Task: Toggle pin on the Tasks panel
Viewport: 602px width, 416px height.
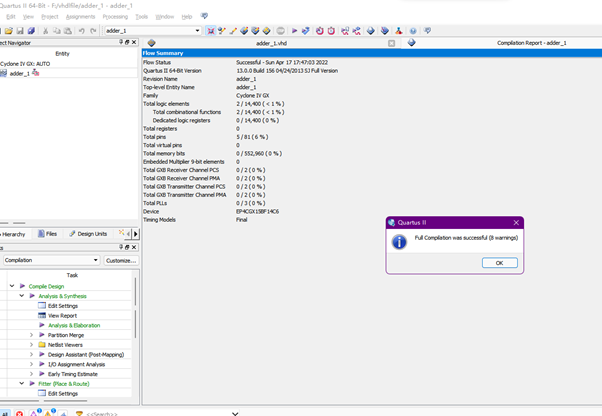Action: pyautogui.click(x=121, y=247)
